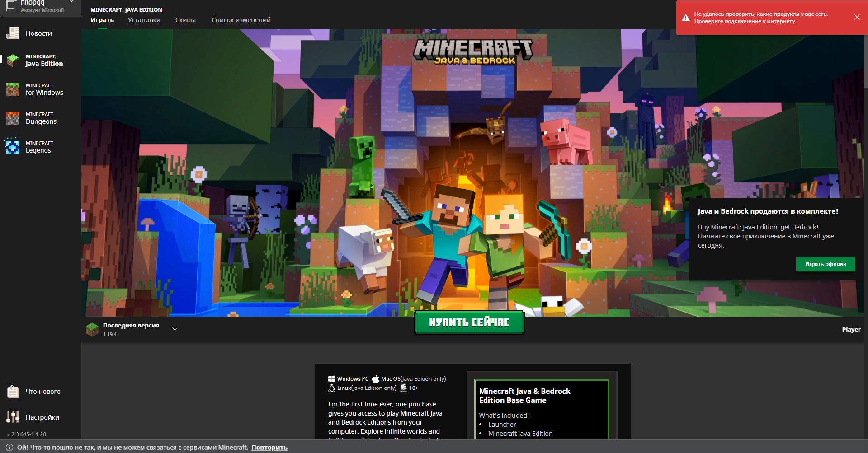Screen dimensions: 868x453
Task: Click the Играть офлайн button
Action: tap(826, 264)
